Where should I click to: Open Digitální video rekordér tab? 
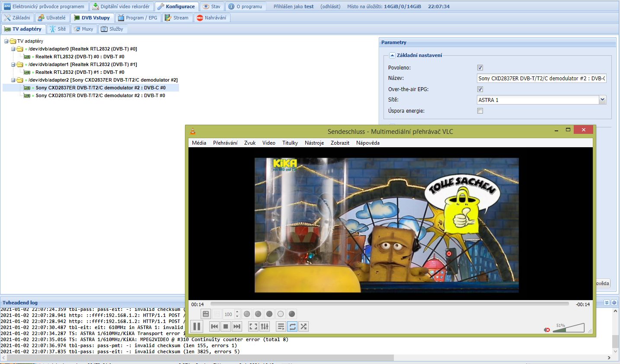click(121, 6)
